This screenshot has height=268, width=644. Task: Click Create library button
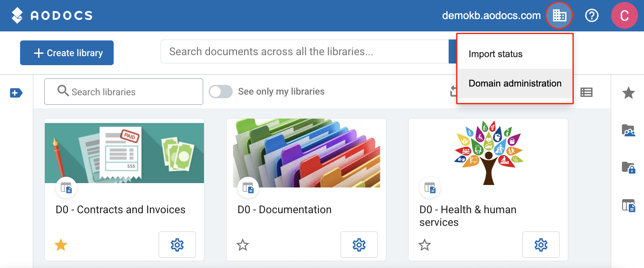click(67, 53)
